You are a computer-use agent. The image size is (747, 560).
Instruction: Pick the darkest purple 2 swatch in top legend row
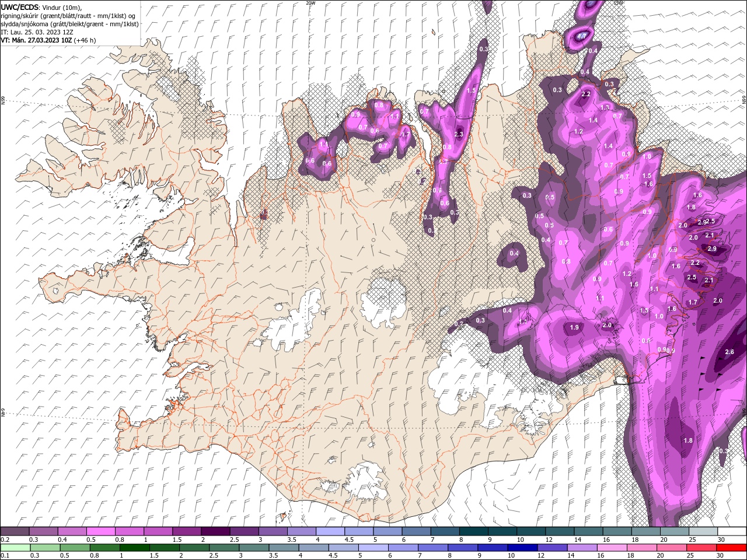point(215,531)
